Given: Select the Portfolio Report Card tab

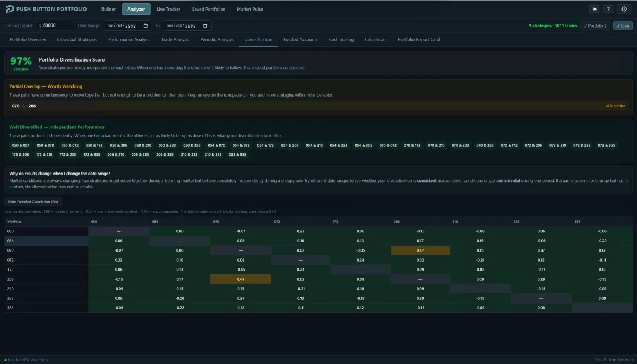Looking at the screenshot, I should coord(418,39).
